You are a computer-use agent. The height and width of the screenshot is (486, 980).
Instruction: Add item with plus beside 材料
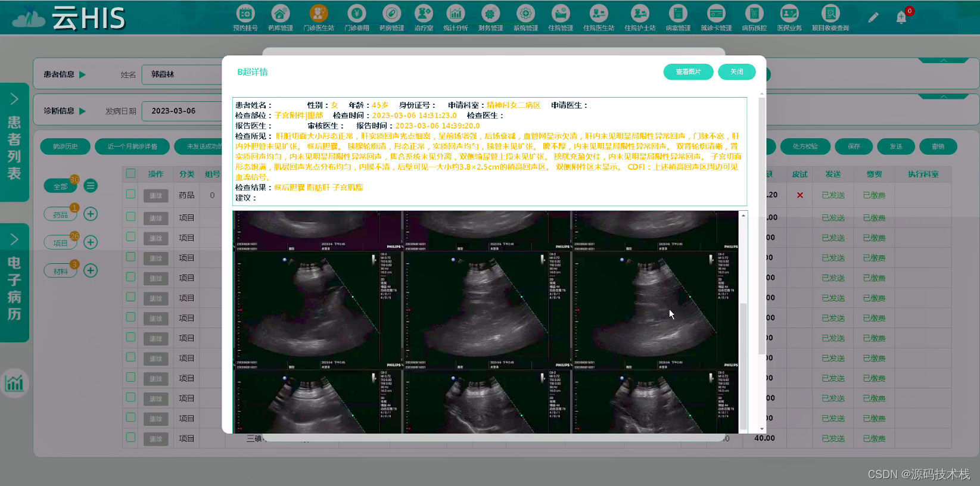pos(91,270)
